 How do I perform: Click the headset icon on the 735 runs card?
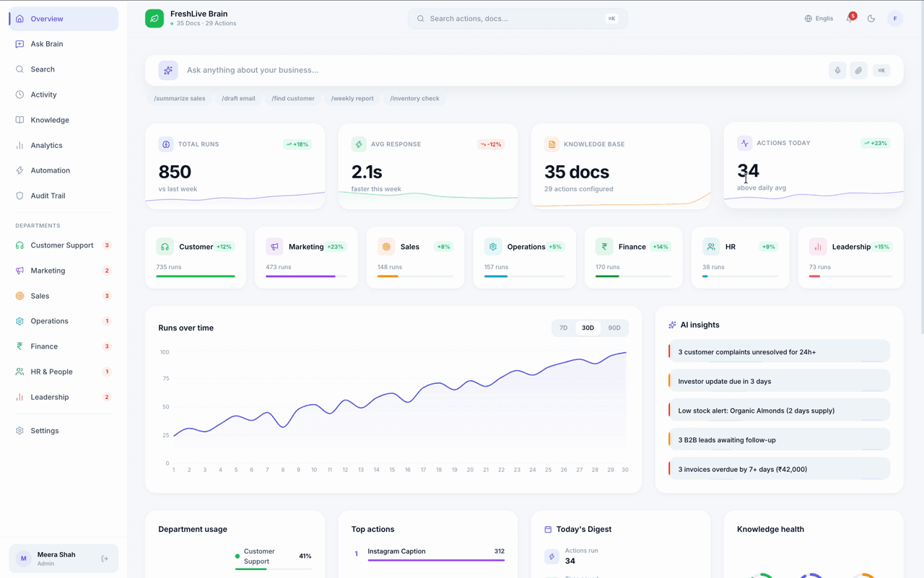pos(165,247)
